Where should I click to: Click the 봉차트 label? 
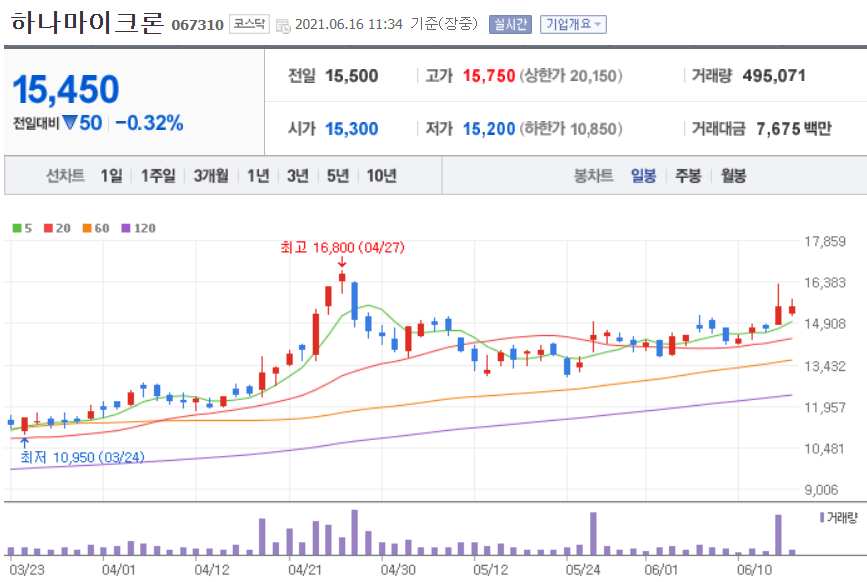pyautogui.click(x=594, y=176)
